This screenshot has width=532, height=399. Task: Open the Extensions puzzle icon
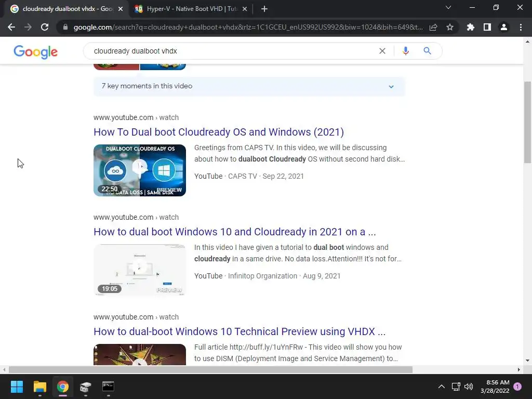click(471, 27)
